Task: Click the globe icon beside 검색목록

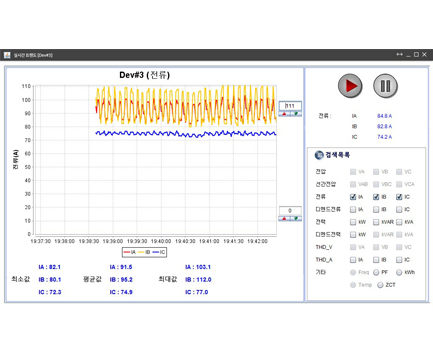Action: click(319, 155)
